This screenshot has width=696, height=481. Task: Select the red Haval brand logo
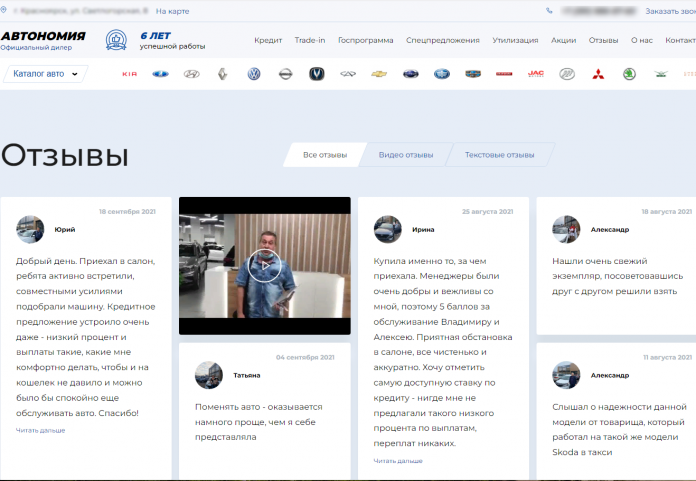pyautogui.click(x=504, y=74)
